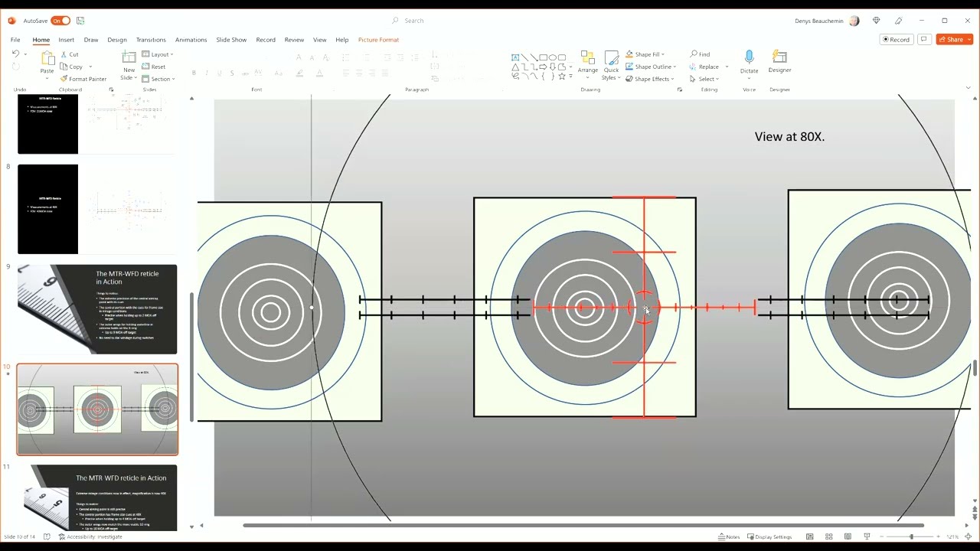The height and width of the screenshot is (551, 980).
Task: Pick the five-point star shape in gallery
Action: point(562,76)
